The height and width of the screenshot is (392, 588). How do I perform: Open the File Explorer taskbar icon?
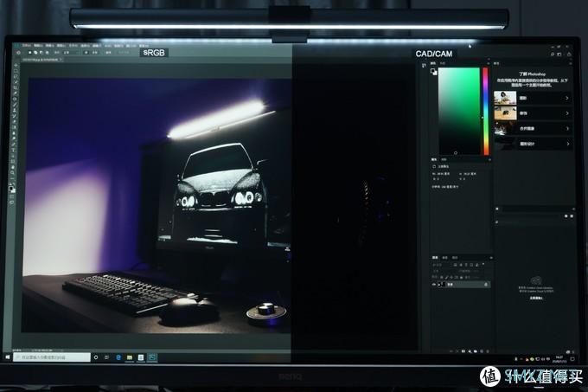[128, 357]
